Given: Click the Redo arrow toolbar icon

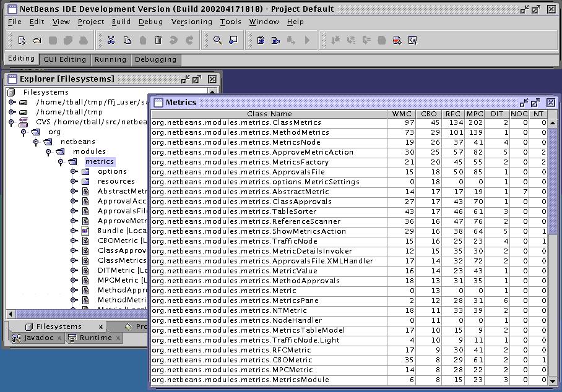Looking at the screenshot, I should point(189,40).
